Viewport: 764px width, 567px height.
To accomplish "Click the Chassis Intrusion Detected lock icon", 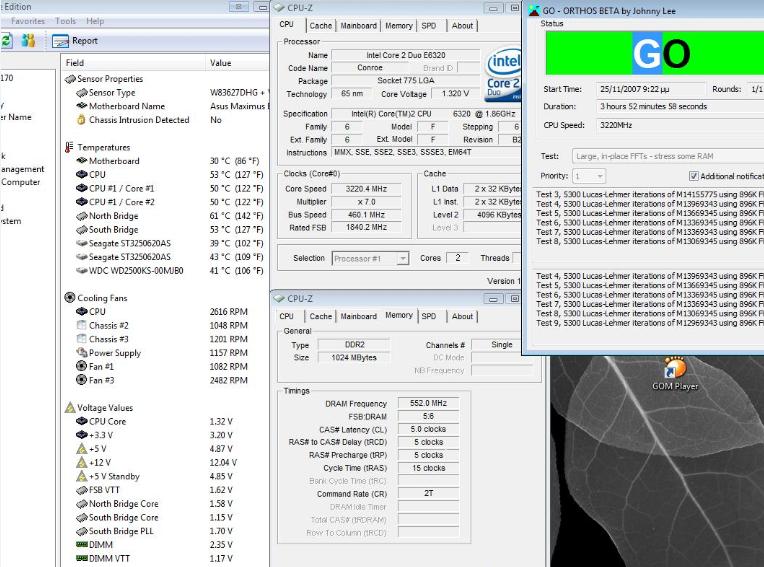I will pyautogui.click(x=81, y=120).
